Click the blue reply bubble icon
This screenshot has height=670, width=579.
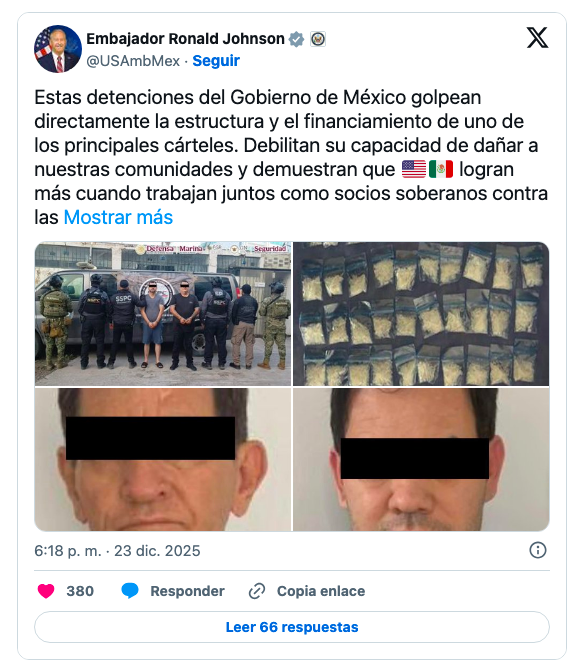(x=130, y=591)
